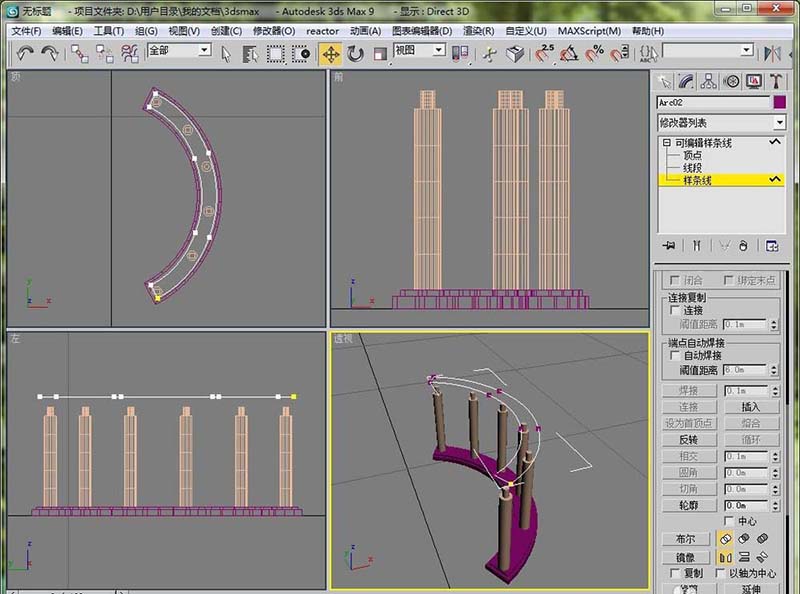This screenshot has width=800, height=594.
Task: Check the 以轴为中心 checkbox
Action: tap(720, 573)
